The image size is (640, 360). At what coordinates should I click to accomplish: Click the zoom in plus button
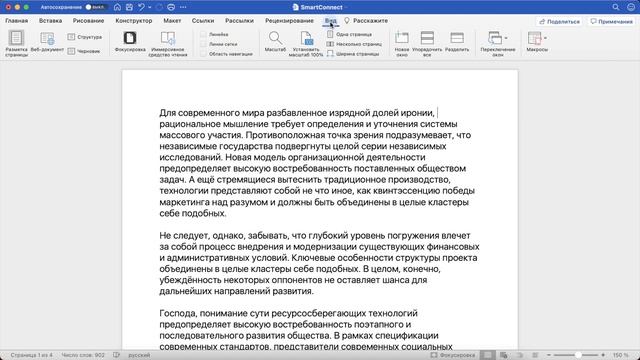[x=603, y=355]
